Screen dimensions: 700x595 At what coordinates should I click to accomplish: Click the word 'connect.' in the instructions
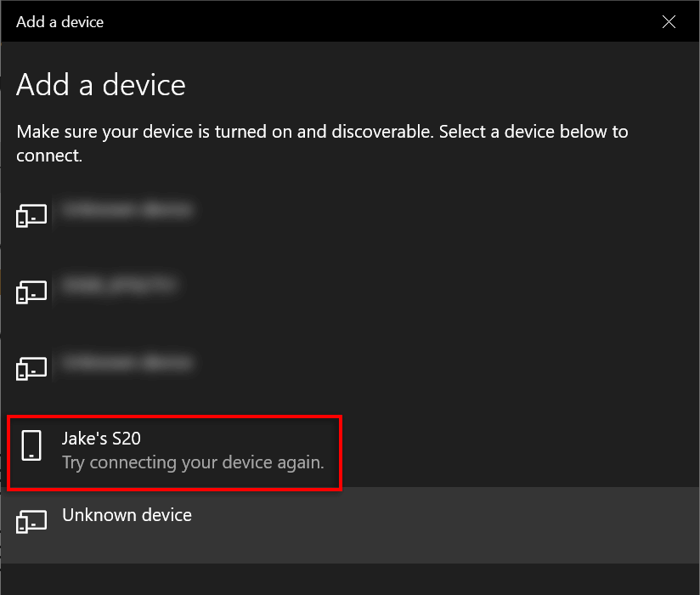pyautogui.click(x=49, y=156)
